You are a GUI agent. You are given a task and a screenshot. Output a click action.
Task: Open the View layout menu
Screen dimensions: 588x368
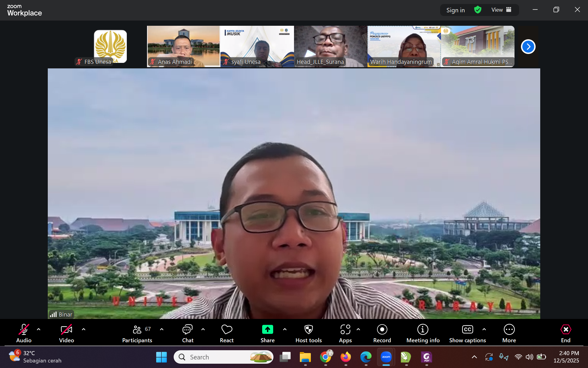(x=501, y=10)
